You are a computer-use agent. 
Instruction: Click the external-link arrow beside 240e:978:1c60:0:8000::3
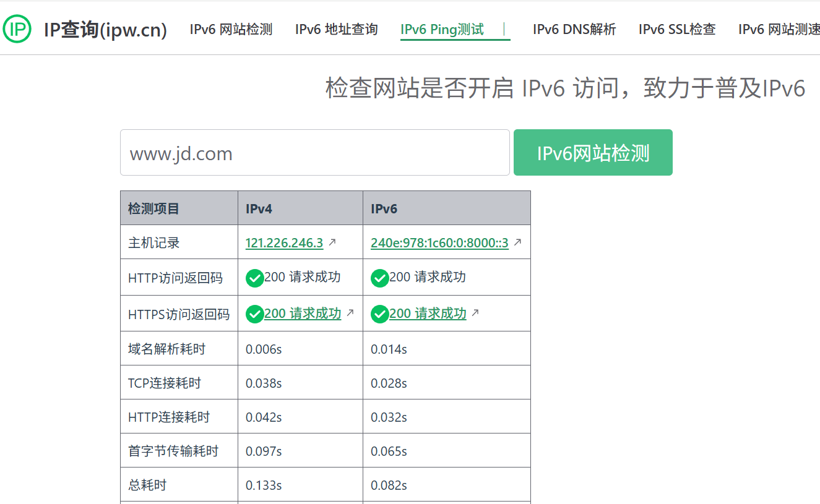[517, 242]
